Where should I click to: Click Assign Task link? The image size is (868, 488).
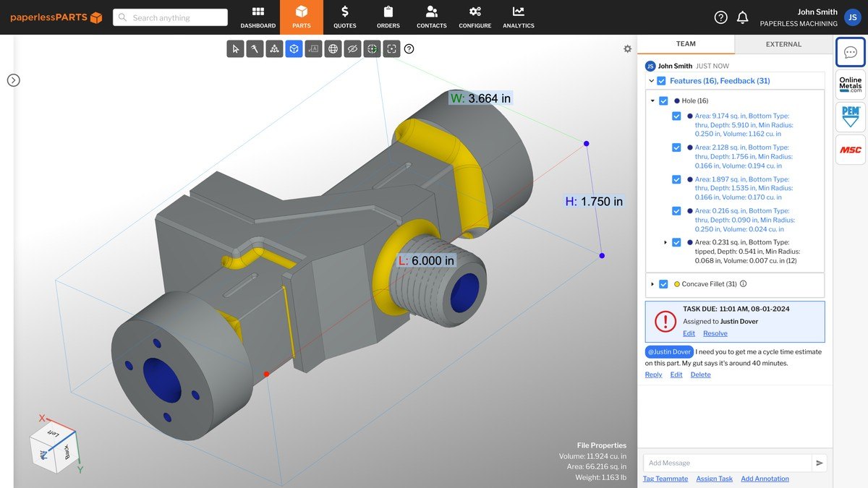tap(714, 479)
